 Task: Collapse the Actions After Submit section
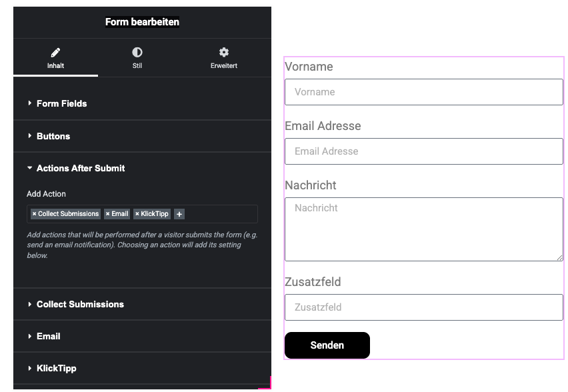[80, 168]
